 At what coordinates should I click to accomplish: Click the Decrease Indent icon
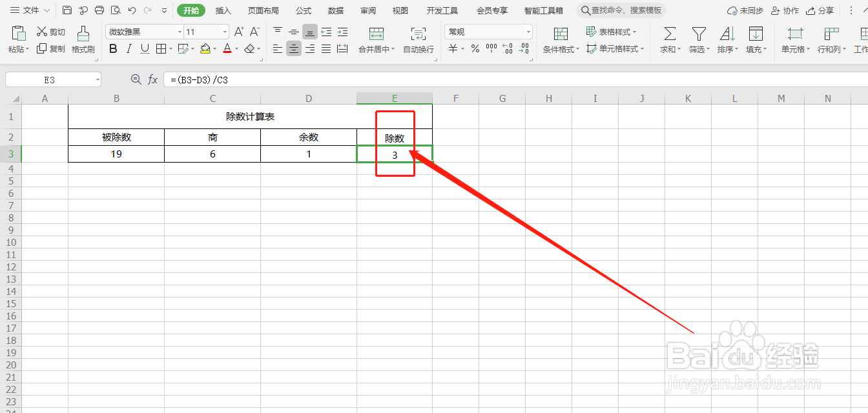pos(326,32)
